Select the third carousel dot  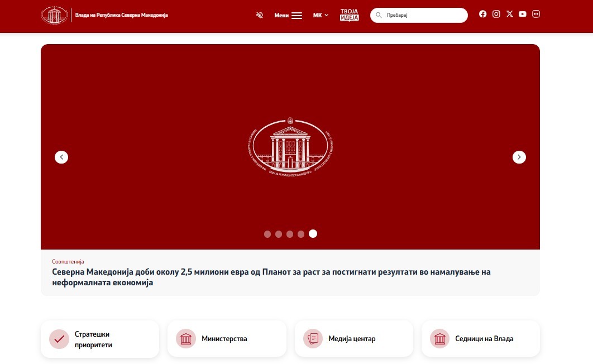coord(290,234)
